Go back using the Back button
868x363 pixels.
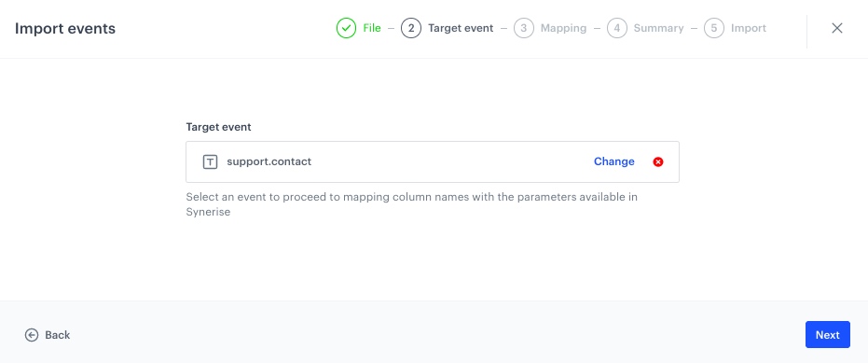[48, 335]
